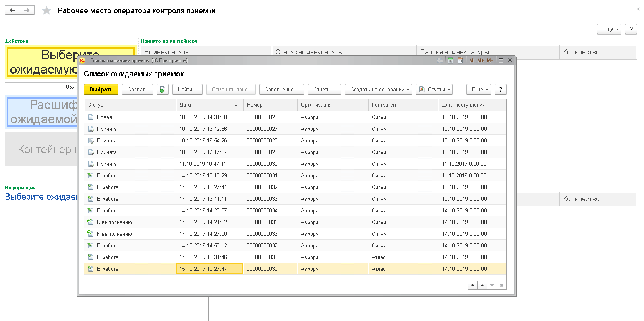Screen dimensions: 644x321
Task: Add the workspace to favorites with the star
Action: coord(47,10)
